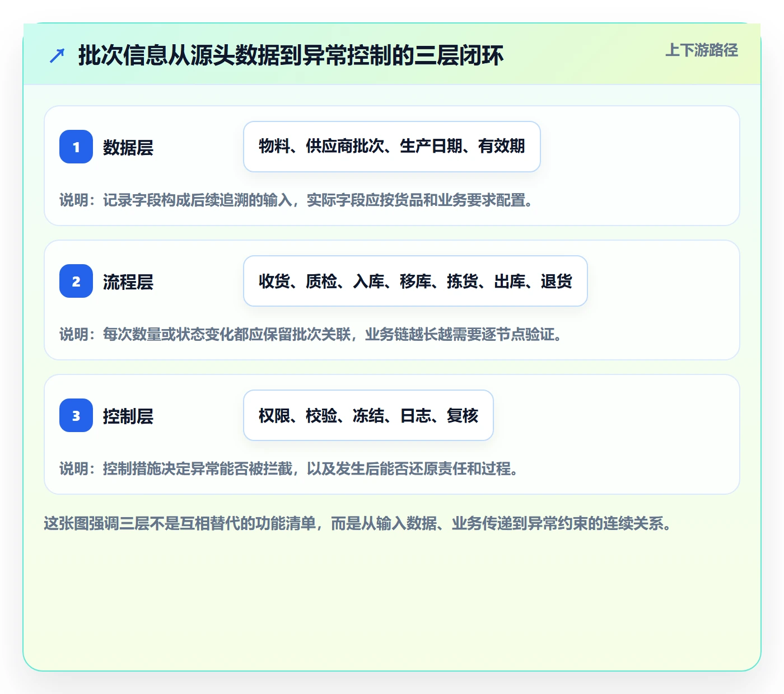Image resolution: width=784 pixels, height=694 pixels.
Task: Select the 流程层 heading
Action: [x=128, y=282]
